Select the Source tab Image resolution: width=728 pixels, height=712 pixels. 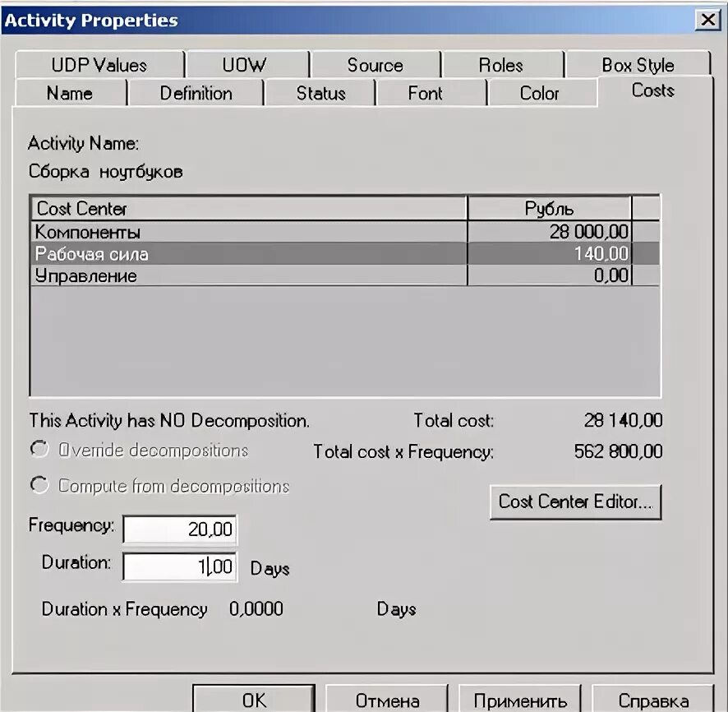point(375,64)
